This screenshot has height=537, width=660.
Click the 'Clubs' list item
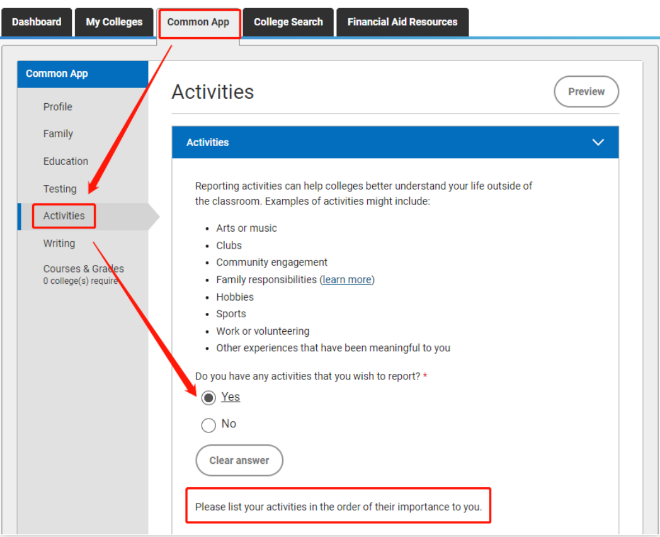(x=229, y=245)
